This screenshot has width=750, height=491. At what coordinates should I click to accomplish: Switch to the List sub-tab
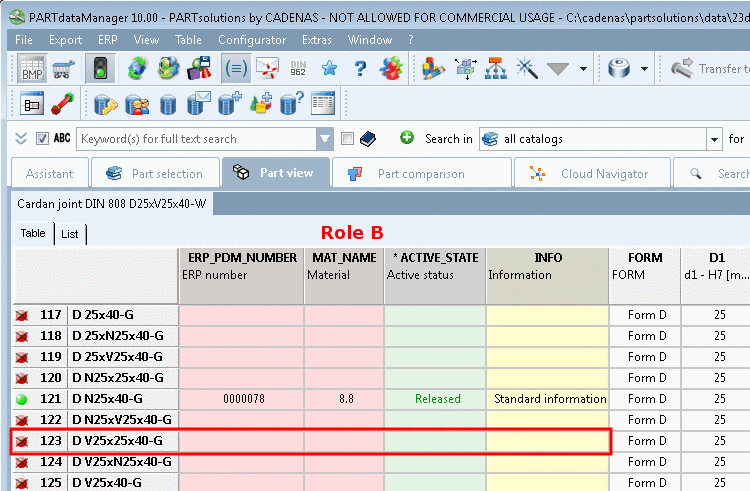pyautogui.click(x=70, y=234)
